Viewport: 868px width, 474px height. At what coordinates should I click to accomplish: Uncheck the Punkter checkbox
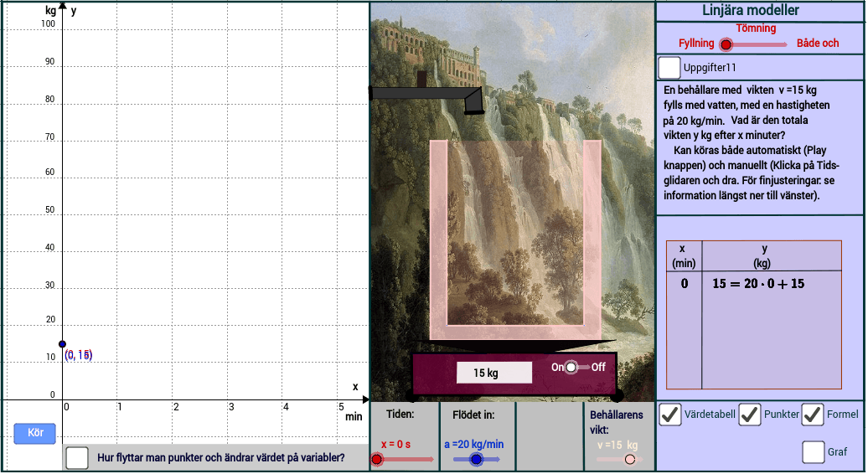(750, 415)
